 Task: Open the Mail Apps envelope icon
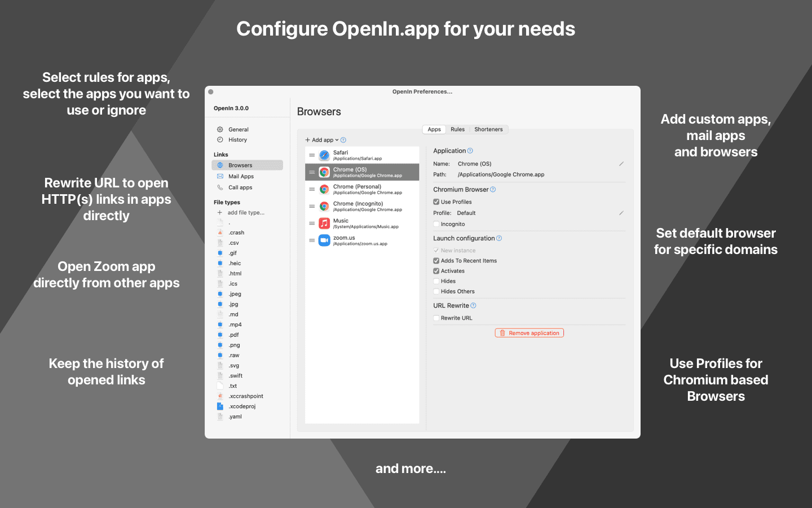coord(220,176)
